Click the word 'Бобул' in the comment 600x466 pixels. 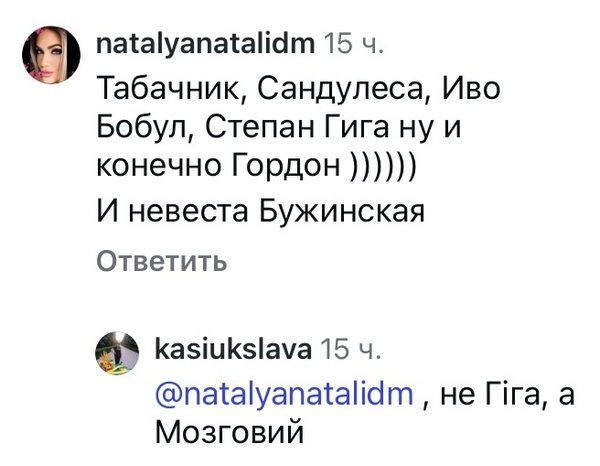(x=140, y=129)
